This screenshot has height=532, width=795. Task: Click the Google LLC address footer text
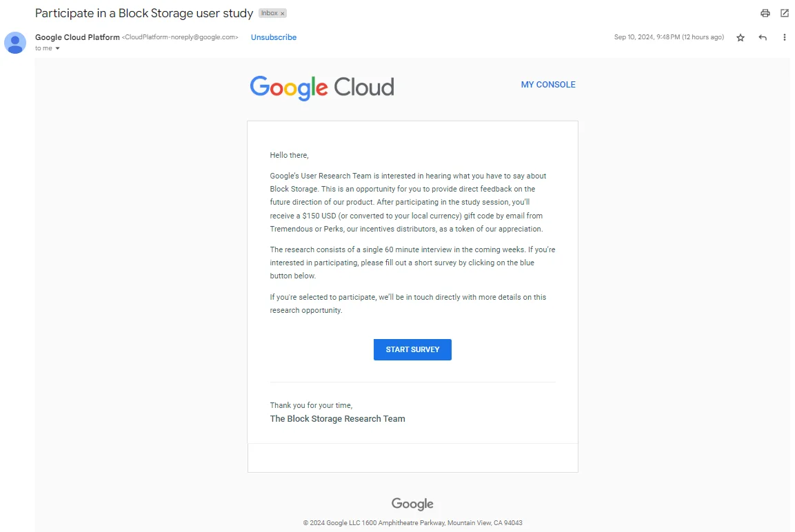[x=413, y=523]
